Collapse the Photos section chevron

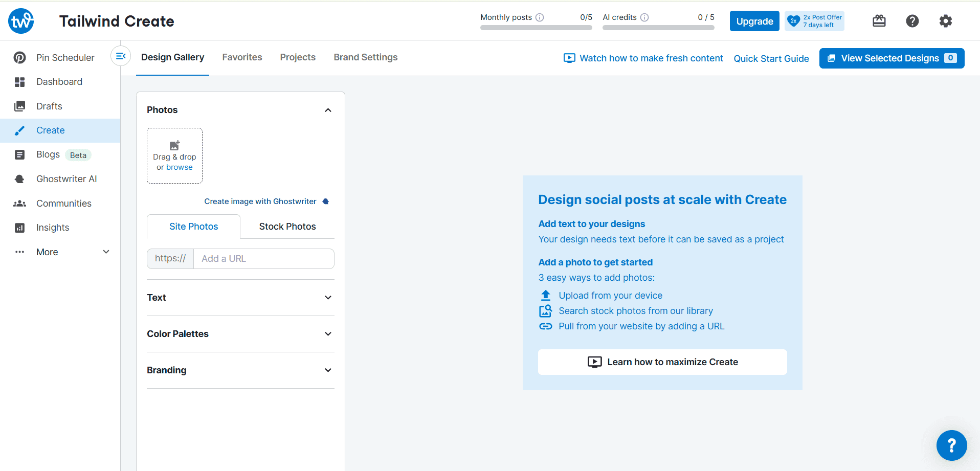(328, 110)
